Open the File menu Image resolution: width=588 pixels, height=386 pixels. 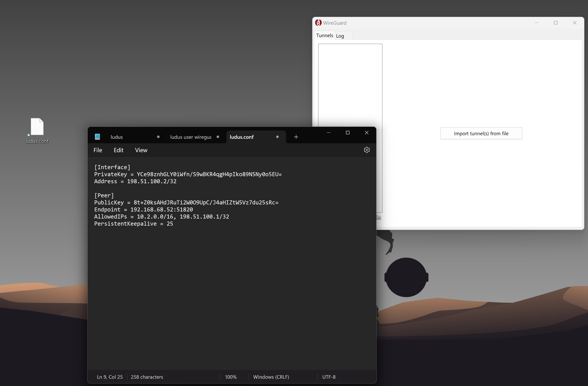[x=98, y=150]
